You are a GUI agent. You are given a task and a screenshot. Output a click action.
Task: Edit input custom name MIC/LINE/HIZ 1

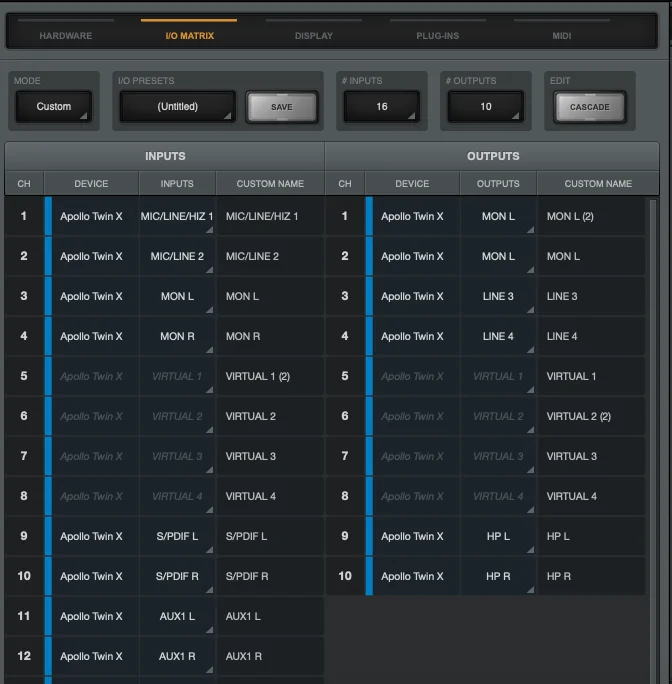[x=271, y=216]
